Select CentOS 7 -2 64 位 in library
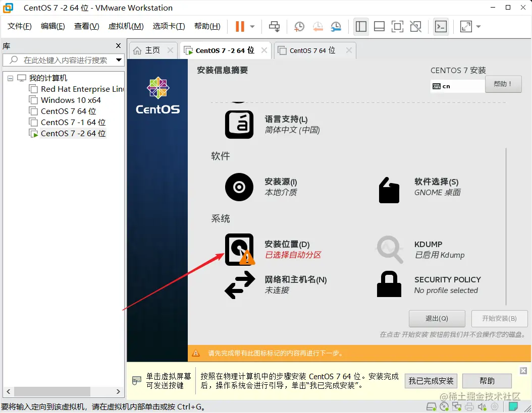The width and height of the screenshot is (532, 413). click(x=68, y=133)
